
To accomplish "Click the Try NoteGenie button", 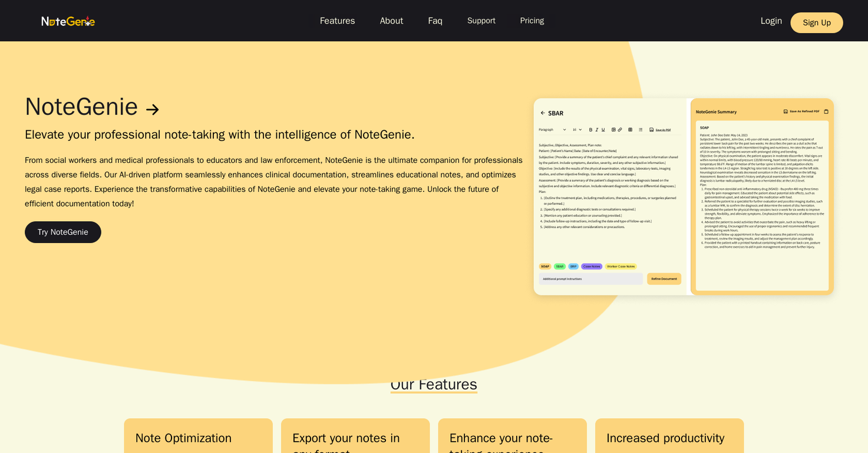I will point(62,232).
